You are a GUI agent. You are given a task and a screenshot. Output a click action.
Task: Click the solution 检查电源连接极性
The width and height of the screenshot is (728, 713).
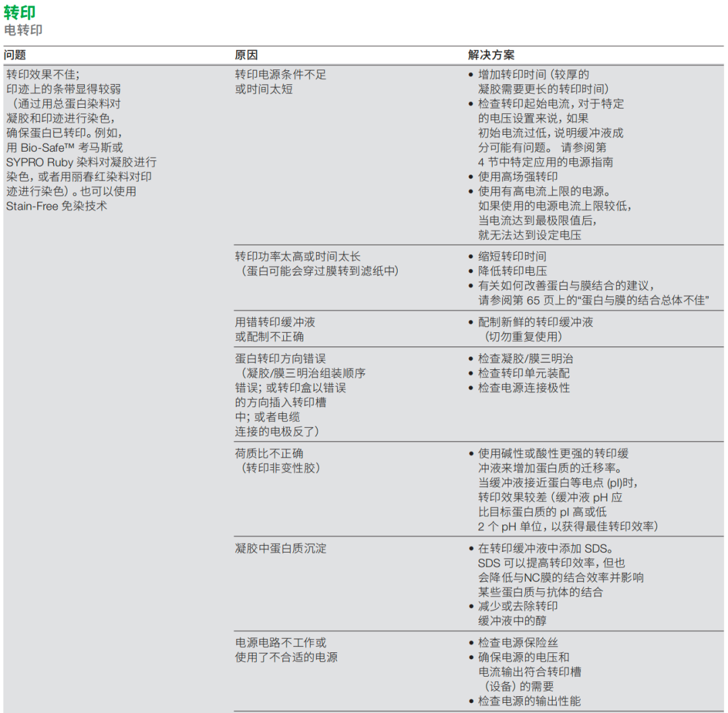tap(524, 388)
